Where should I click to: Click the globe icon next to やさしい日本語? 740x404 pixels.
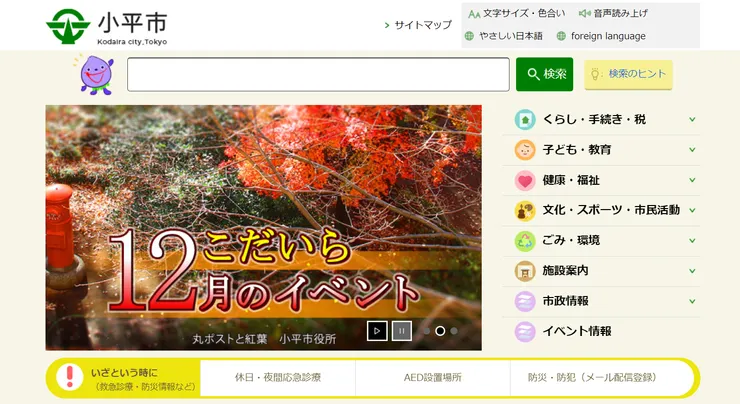point(469,36)
